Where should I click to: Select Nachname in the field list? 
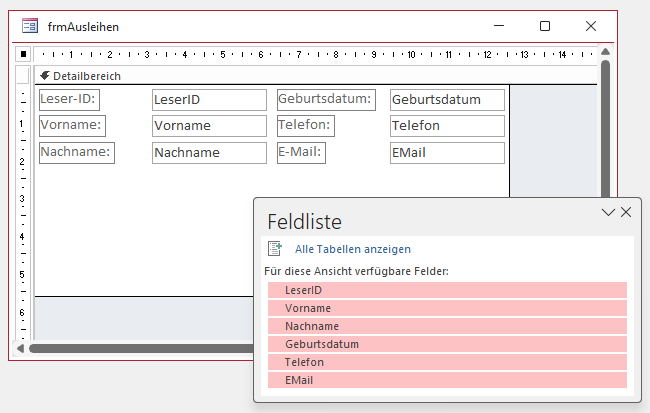447,326
